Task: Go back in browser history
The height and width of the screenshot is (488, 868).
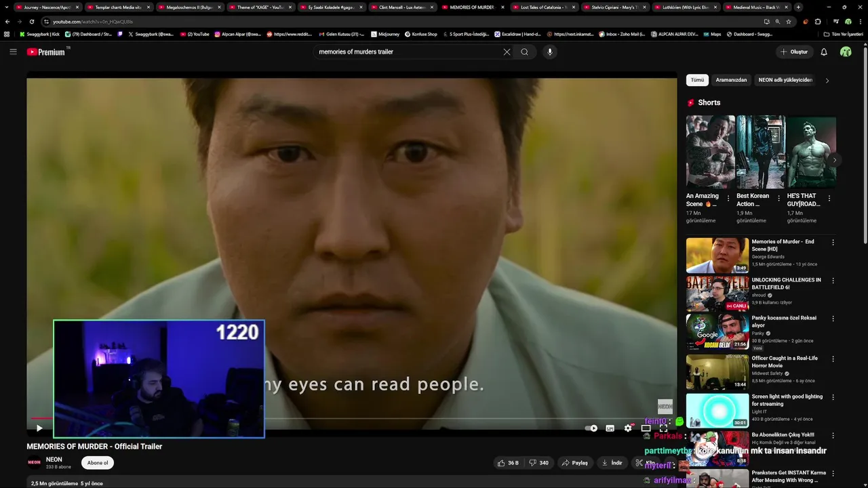Action: 7,22
